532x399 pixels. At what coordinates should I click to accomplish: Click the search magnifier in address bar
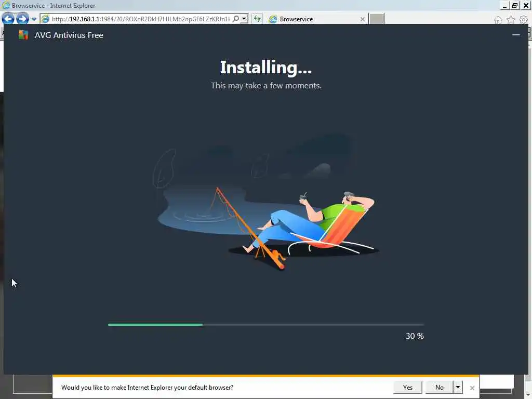[235, 19]
